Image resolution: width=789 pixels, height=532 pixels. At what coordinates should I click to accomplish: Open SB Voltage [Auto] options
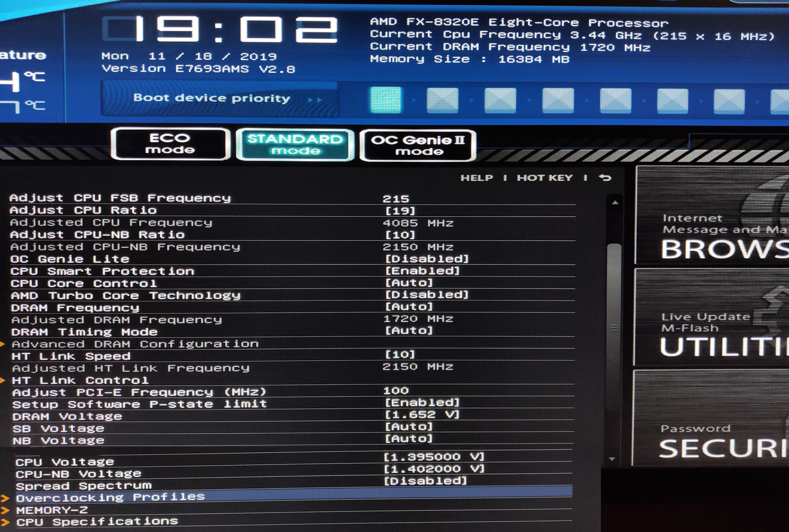(409, 427)
